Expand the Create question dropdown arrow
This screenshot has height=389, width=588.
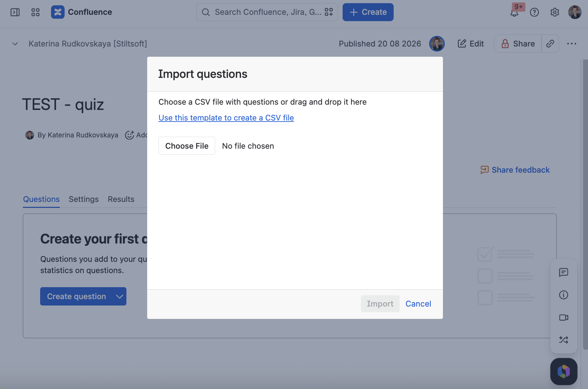point(120,297)
